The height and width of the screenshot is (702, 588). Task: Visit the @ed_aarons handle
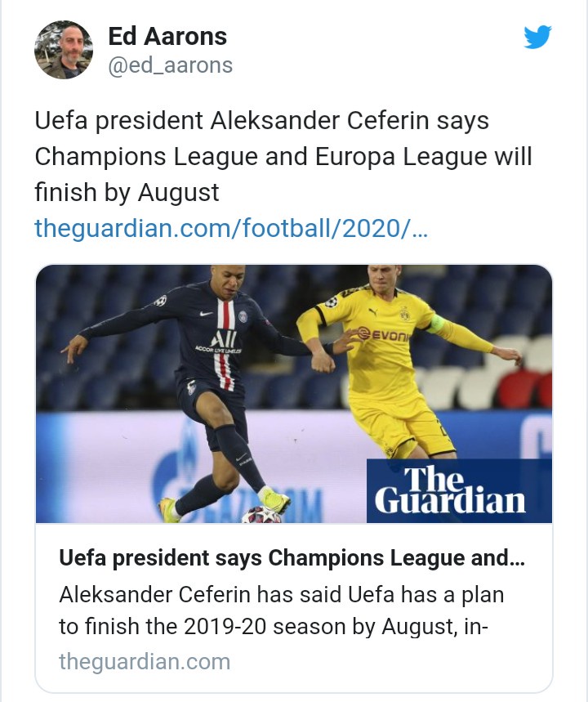click(171, 65)
